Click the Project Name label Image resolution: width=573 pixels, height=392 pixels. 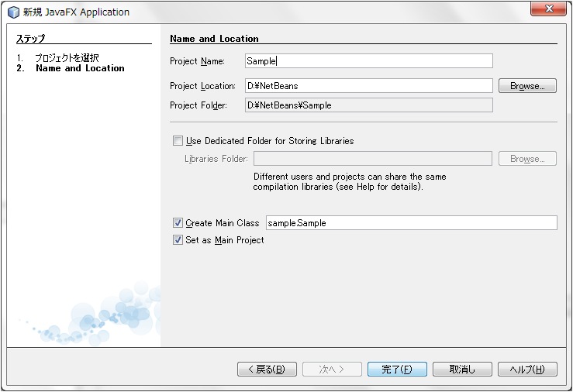198,61
